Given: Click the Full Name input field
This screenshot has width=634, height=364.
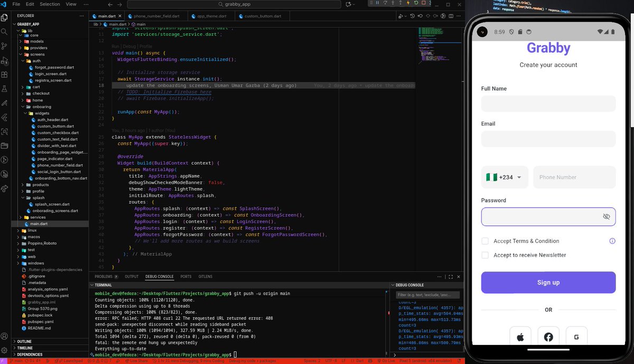Looking at the screenshot, I should (548, 104).
